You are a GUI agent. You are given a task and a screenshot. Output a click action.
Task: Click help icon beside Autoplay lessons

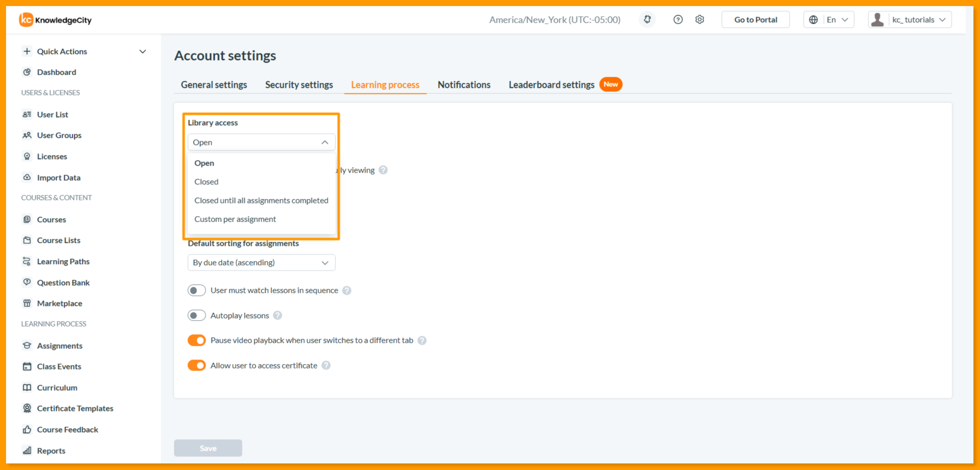coord(277,316)
